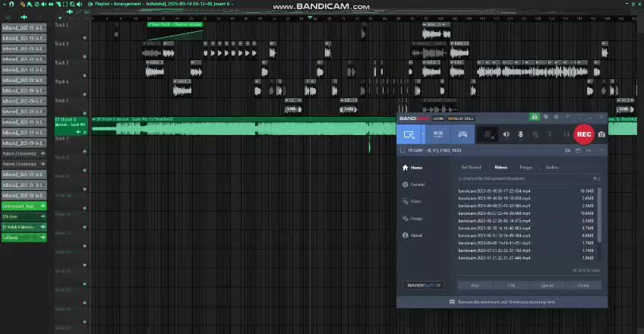Screen dimensions: 644x334
Task: Choose Bandicam screen recording mode icon
Action: [409, 134]
